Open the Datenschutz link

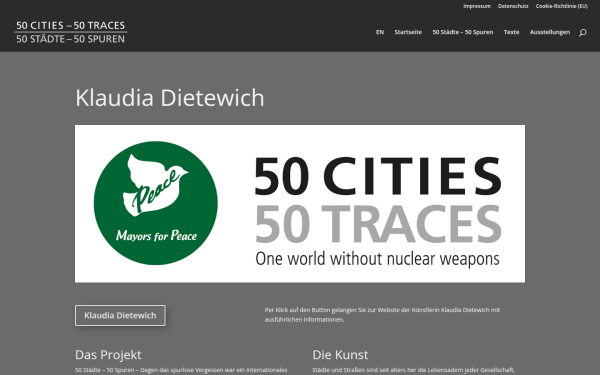point(513,6)
